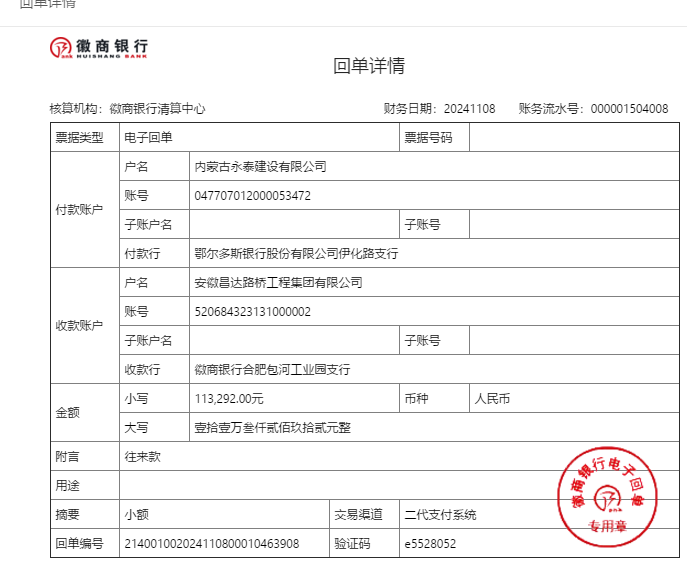Click payee account number 520684323131000002
This screenshot has height=561, width=687.
[x=252, y=312]
